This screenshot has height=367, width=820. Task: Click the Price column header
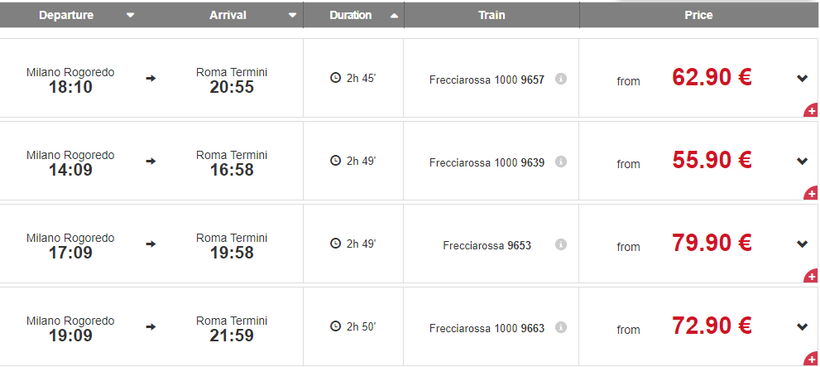699,15
